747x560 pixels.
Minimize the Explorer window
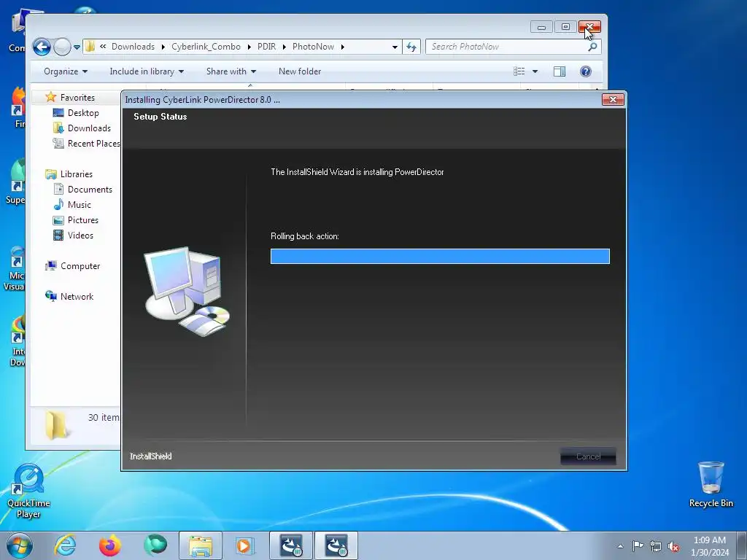541,27
